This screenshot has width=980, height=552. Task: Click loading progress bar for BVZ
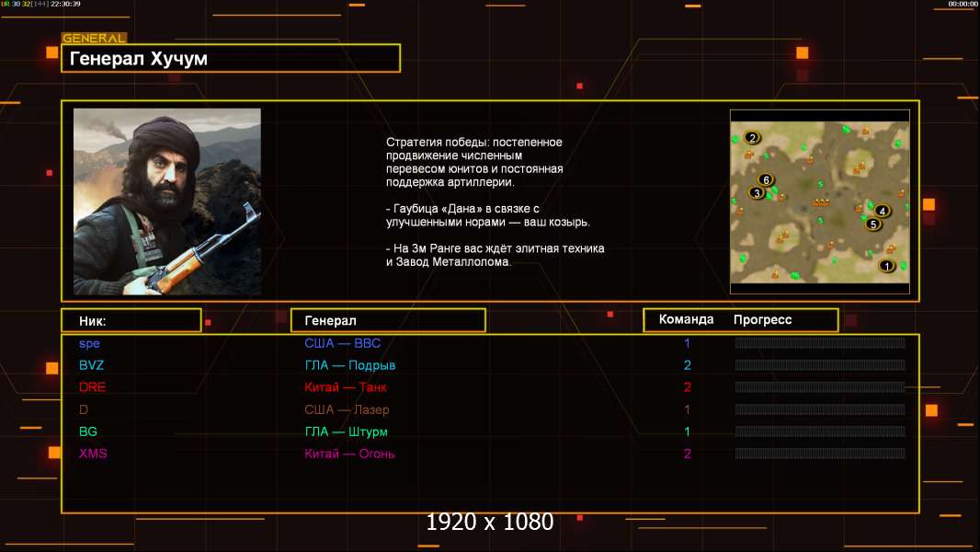point(820,364)
